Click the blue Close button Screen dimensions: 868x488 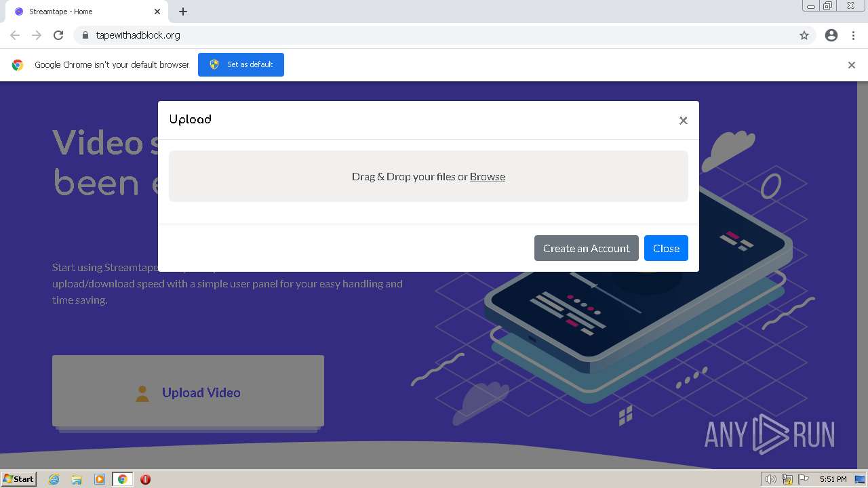[666, 248]
